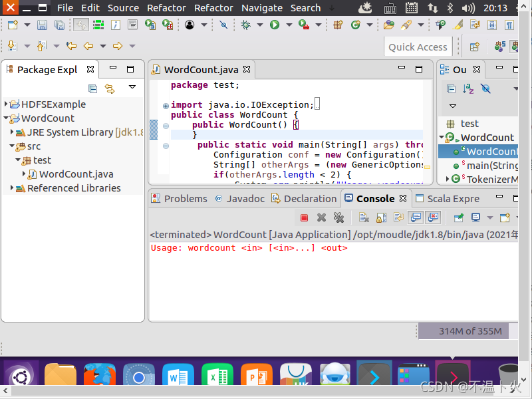Click the New Java Package icon

click(338, 25)
